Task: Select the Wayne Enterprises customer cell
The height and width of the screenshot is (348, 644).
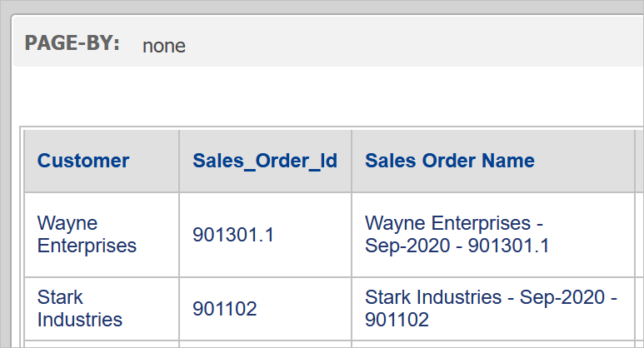Action: [102, 235]
